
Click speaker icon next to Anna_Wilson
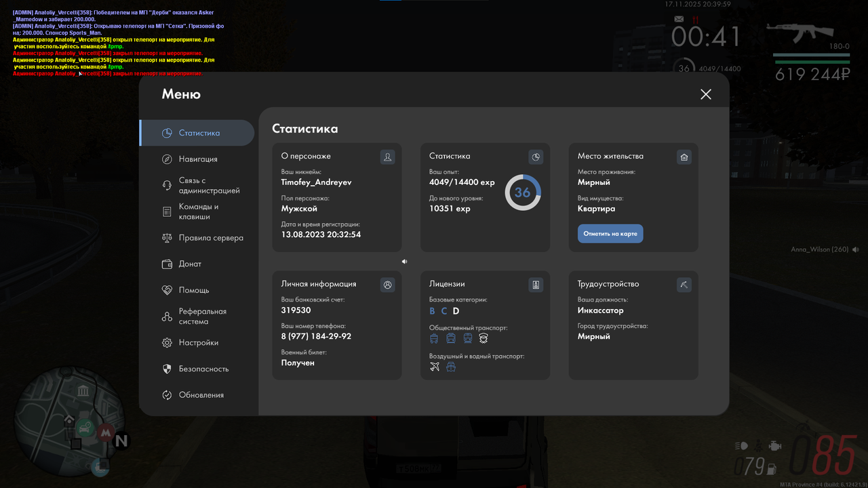click(856, 249)
